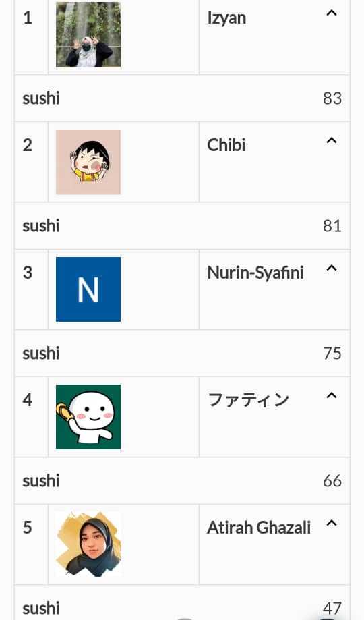Open Izyan's waterfall profile photo
This screenshot has height=620, width=364.
click(x=88, y=34)
